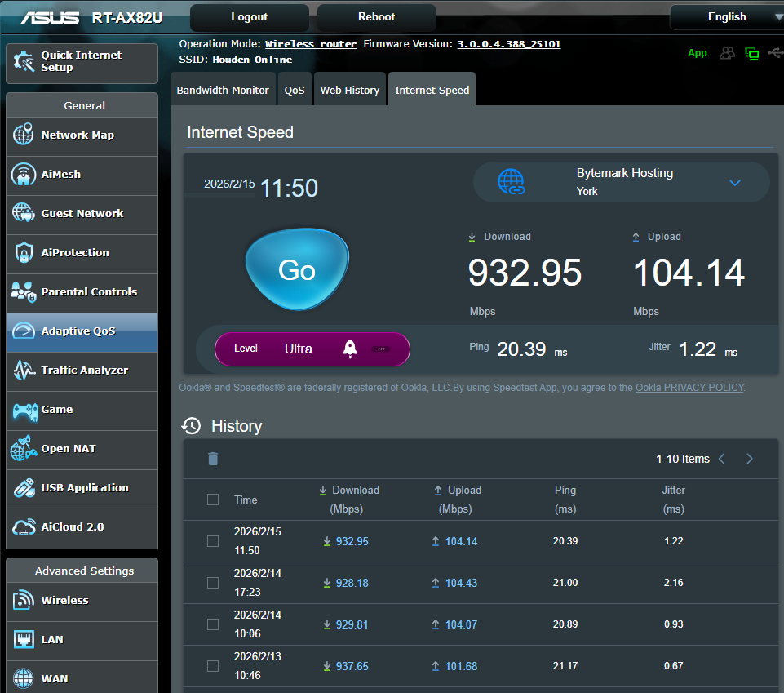Check the 2026/2/14 10:06 row checkbox
This screenshot has width=784, height=693.
click(x=213, y=624)
